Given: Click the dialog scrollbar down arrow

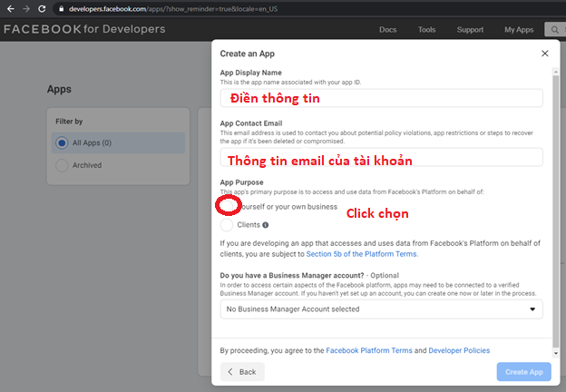Looking at the screenshot, I should coord(556,354).
